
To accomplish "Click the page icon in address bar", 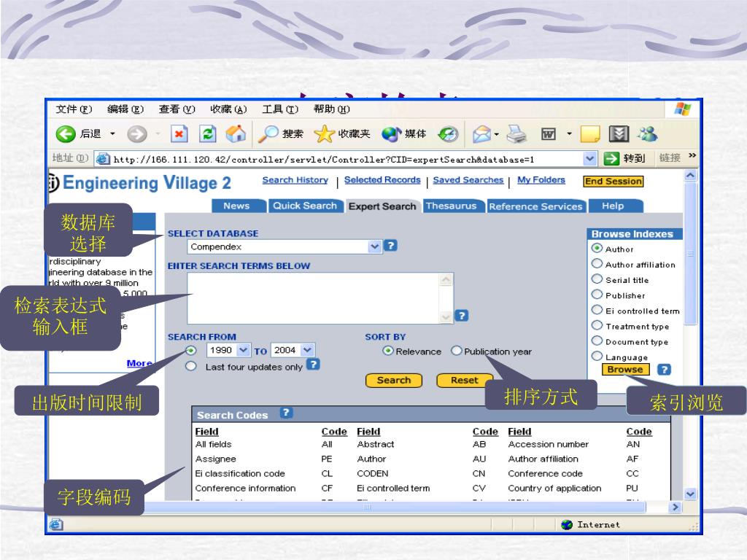I will point(102,159).
